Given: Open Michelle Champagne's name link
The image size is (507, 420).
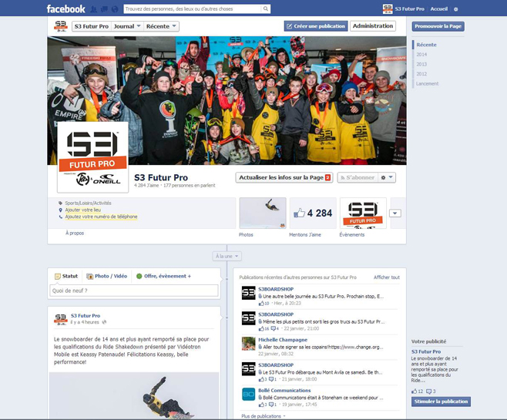Looking at the screenshot, I should [x=283, y=340].
